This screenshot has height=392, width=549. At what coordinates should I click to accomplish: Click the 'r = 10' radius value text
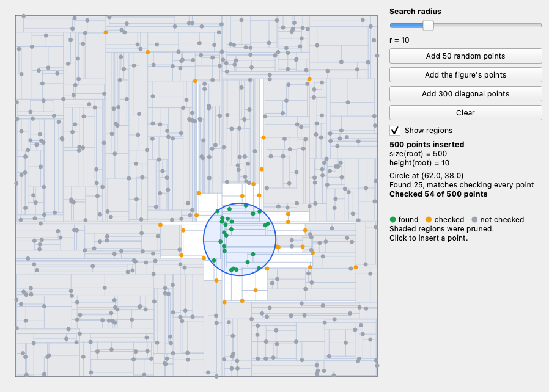399,40
